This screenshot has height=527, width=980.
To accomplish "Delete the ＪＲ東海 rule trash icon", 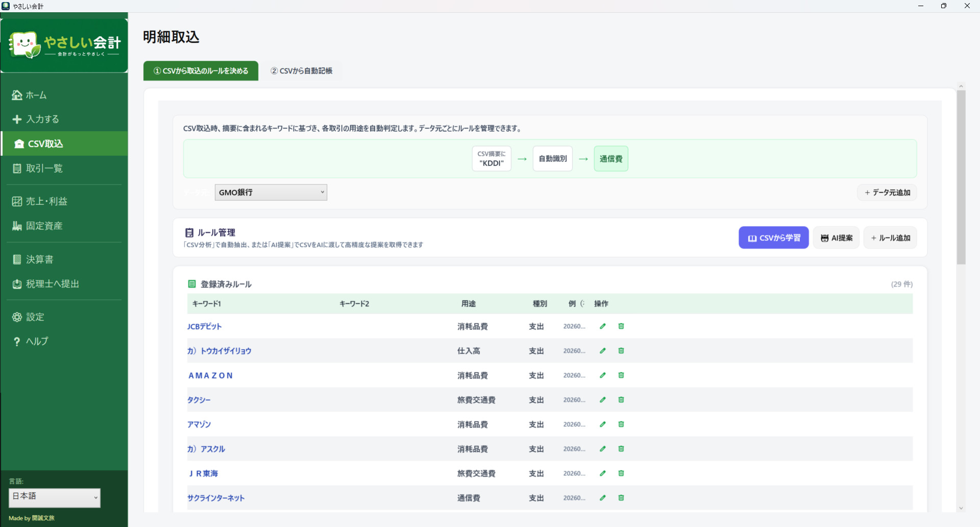I will [x=621, y=473].
